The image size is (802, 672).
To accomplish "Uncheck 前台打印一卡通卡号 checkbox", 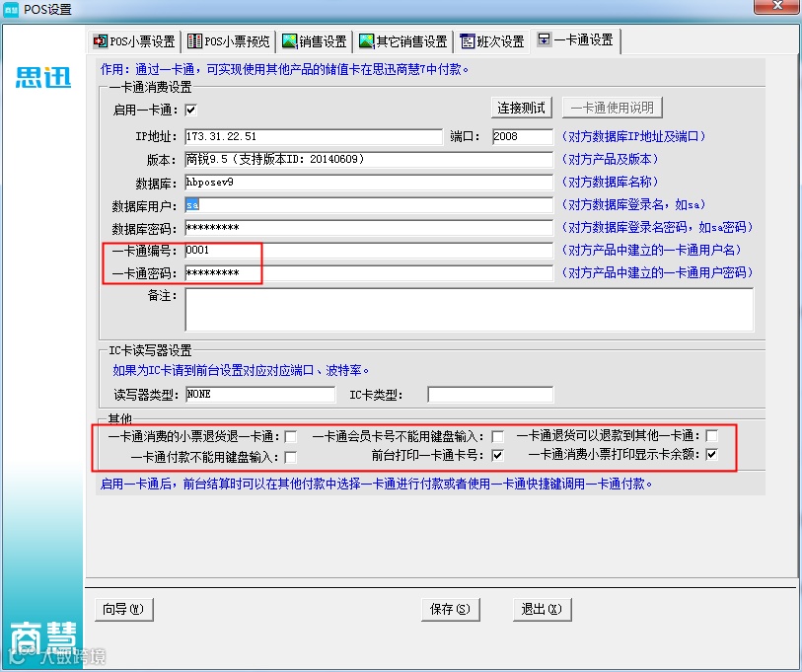I will tap(497, 455).
